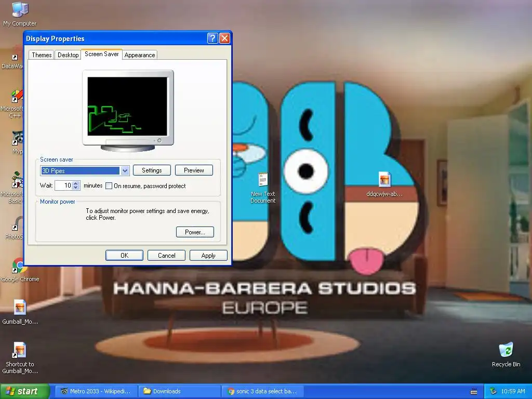Open the Microsoft Basic desktop shortcut
Image resolution: width=532 pixels, height=399 pixels.
[11, 188]
